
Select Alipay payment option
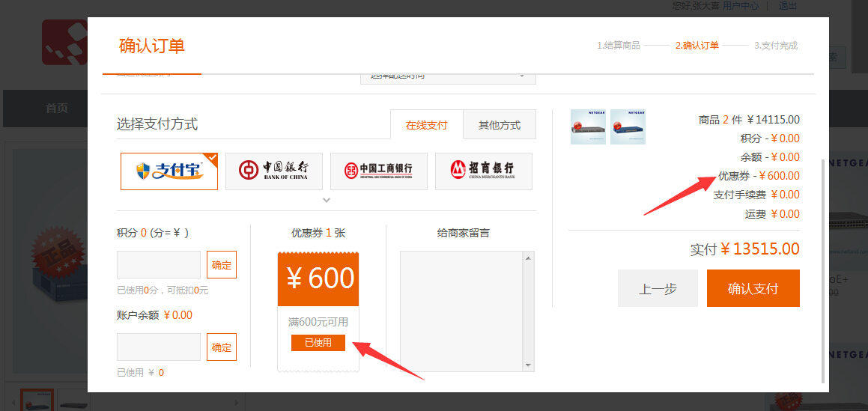169,171
